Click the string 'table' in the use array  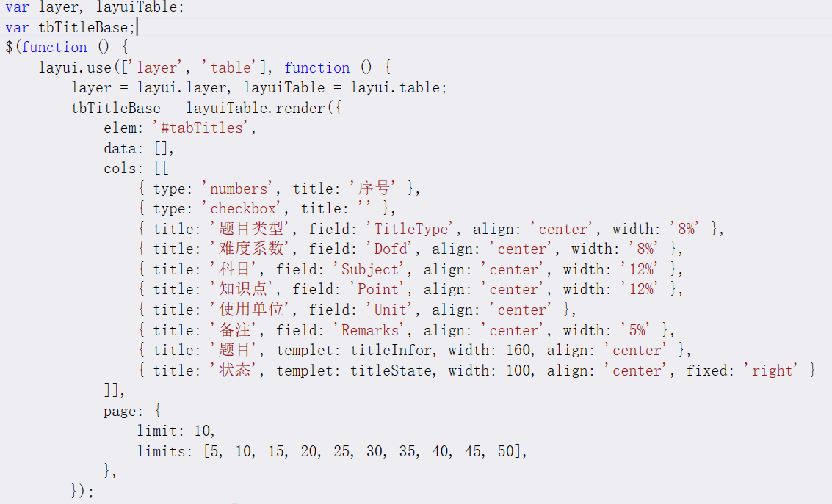[230, 67]
